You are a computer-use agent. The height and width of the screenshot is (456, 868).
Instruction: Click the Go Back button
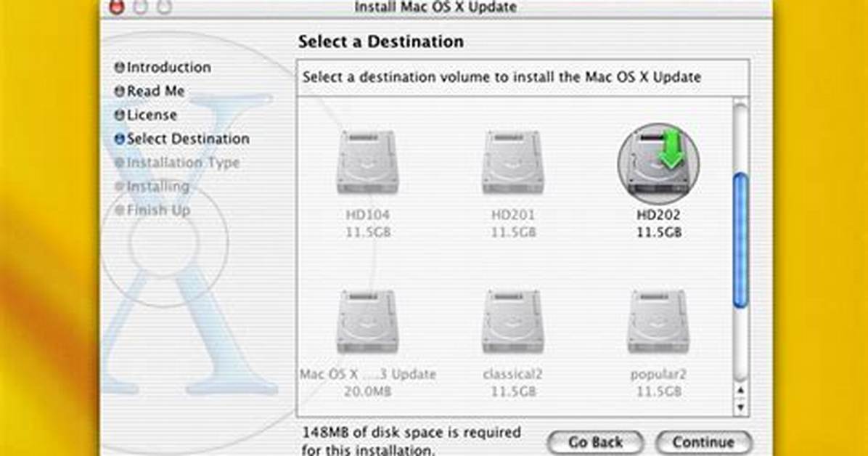point(595,442)
